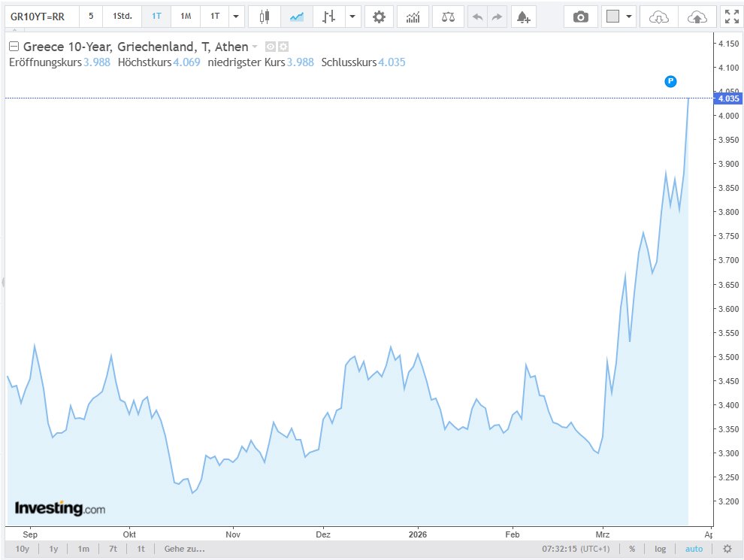Viewport: 744px width, 560px height.
Task: Click the Schlusskurs 4.035 value
Action: pos(392,62)
